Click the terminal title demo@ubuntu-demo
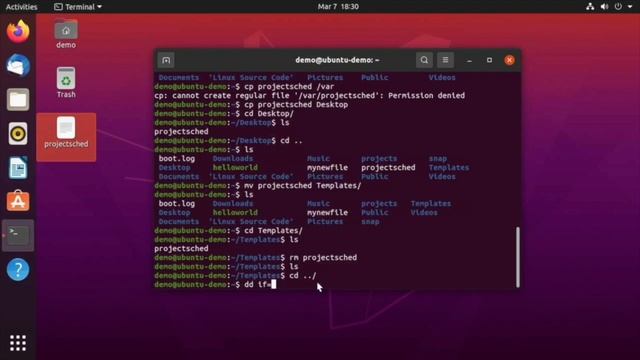 [x=337, y=60]
